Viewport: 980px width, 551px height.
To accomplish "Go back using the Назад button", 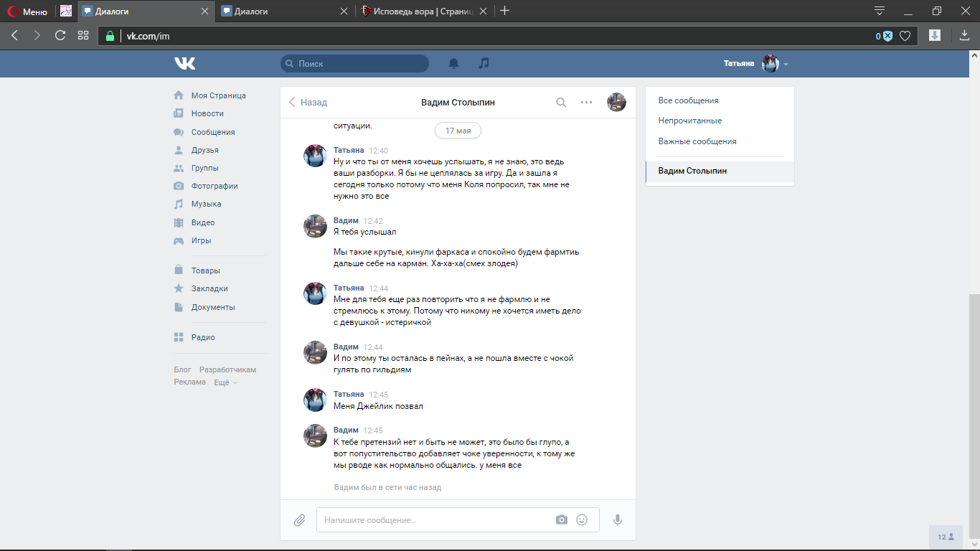I will 308,103.
